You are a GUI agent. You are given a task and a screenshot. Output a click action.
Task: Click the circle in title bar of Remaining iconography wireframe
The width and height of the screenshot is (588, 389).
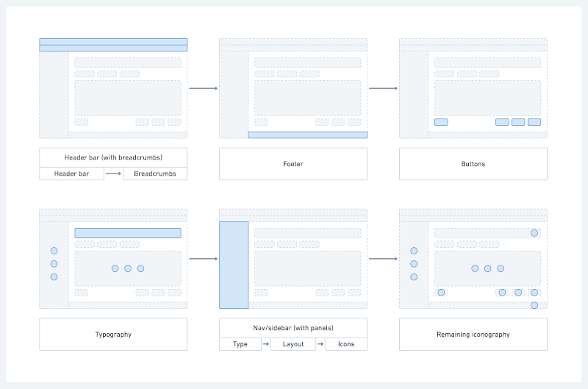[534, 233]
